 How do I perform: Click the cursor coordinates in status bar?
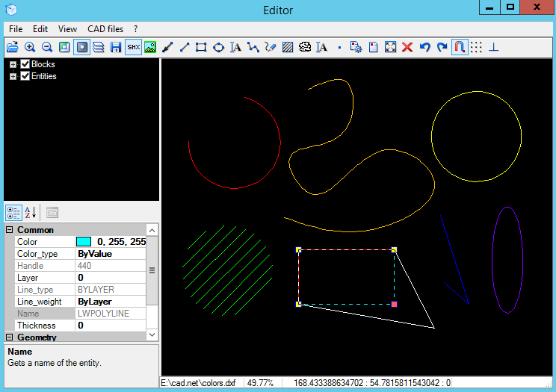[x=372, y=383]
